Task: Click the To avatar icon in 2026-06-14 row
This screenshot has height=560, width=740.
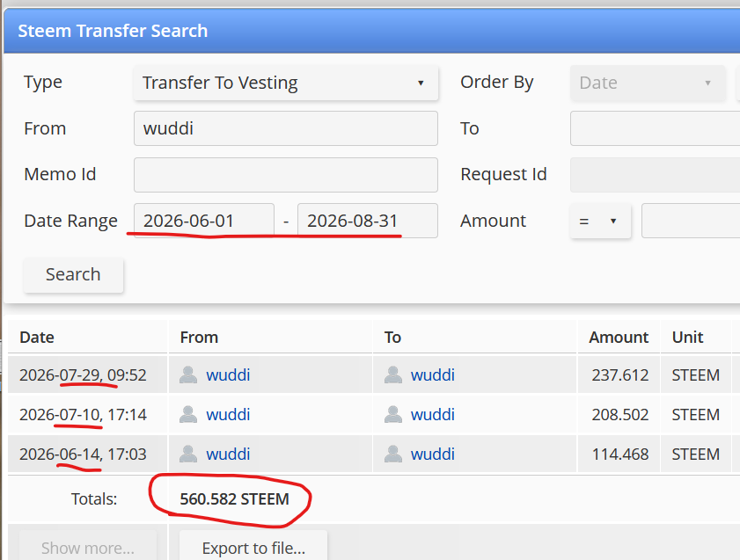Action: [393, 454]
